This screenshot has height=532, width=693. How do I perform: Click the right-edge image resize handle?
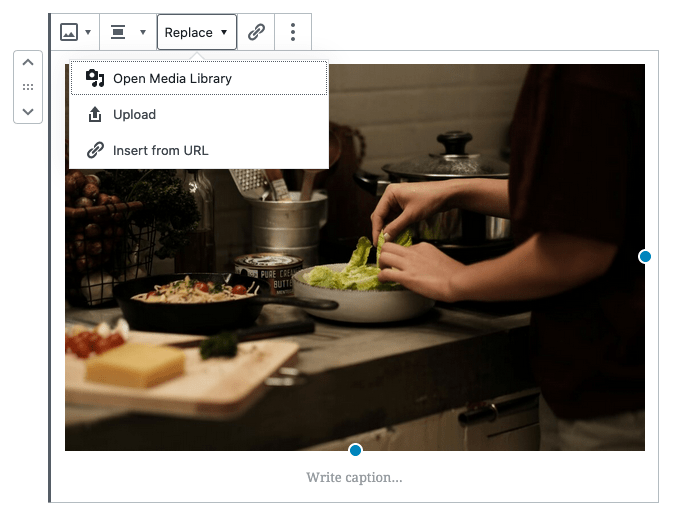(x=645, y=257)
